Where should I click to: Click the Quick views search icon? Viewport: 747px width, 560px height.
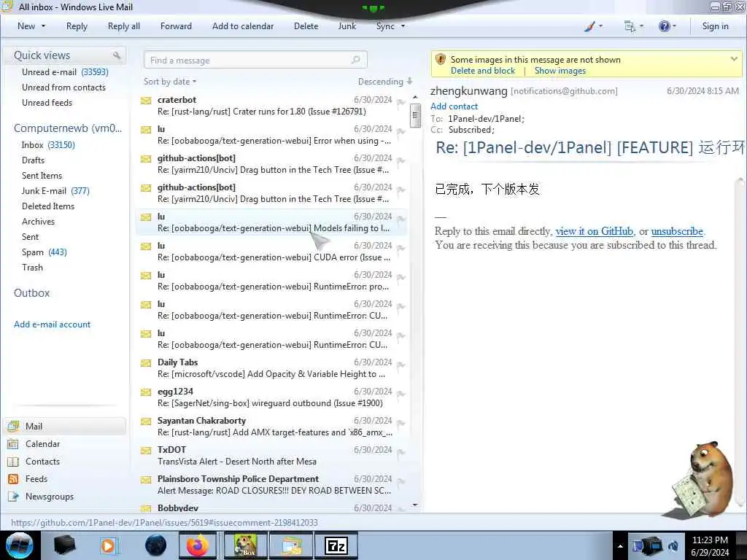tap(117, 55)
